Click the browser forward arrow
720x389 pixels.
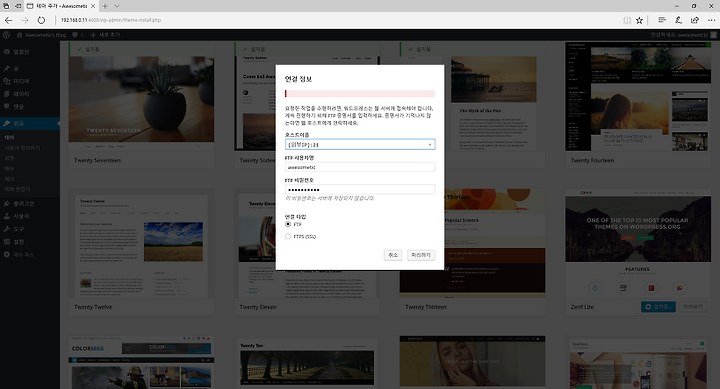(x=25, y=20)
